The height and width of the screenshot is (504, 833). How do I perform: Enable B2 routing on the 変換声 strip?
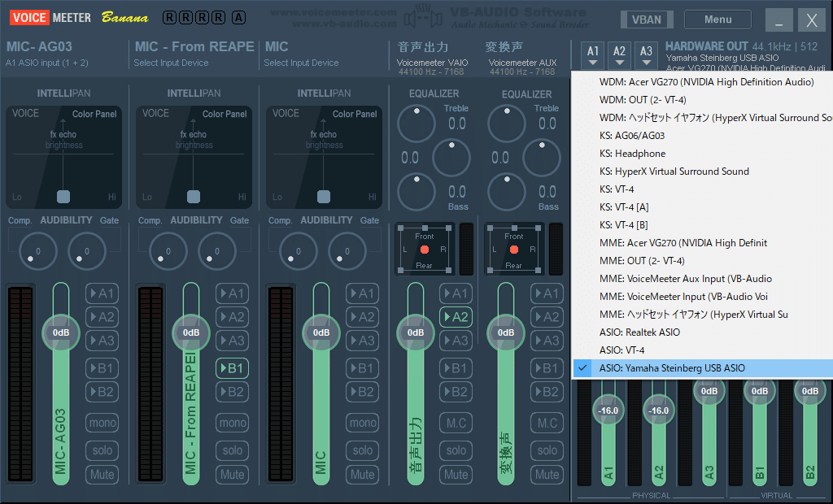[x=547, y=392]
